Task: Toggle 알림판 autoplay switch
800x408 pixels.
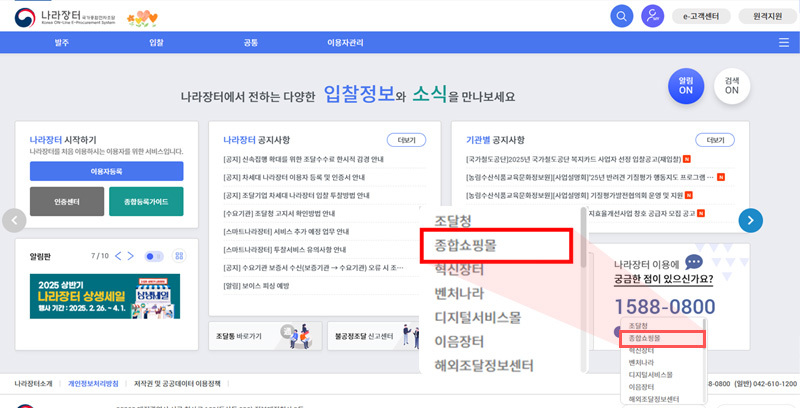Action: (154, 256)
